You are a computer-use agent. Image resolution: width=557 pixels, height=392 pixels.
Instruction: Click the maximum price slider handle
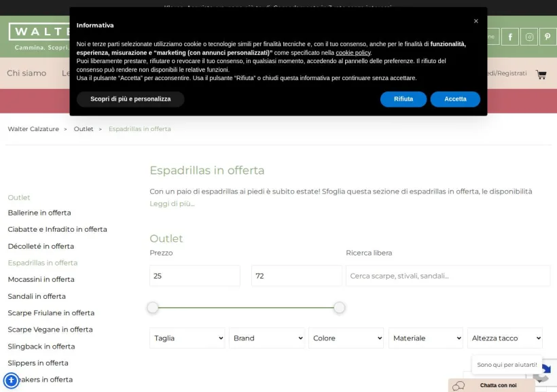coord(339,307)
